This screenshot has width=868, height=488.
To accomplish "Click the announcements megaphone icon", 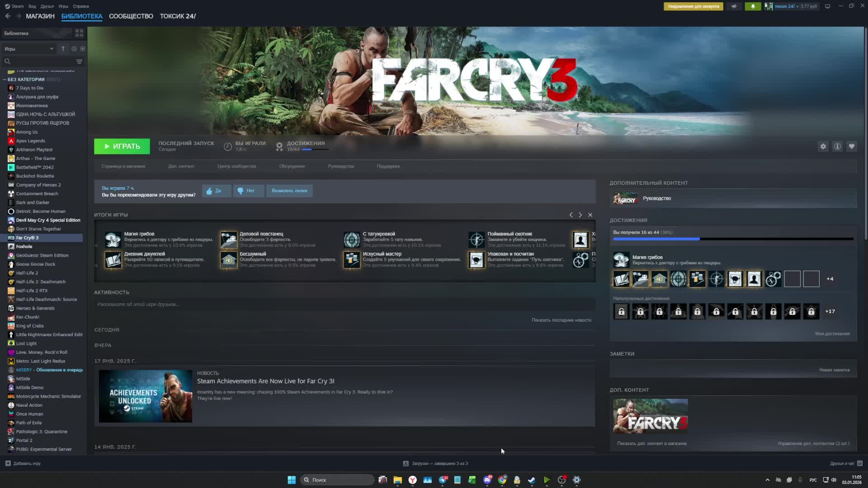I will click(734, 6).
